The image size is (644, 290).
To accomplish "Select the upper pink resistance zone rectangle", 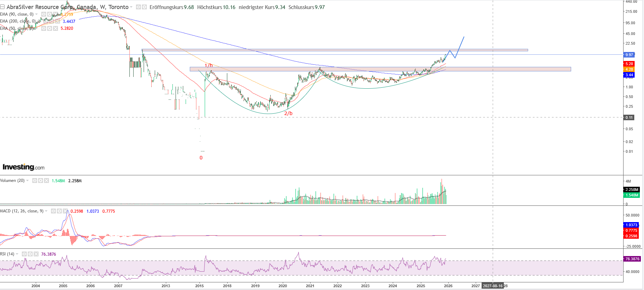I will pyautogui.click(x=334, y=50).
